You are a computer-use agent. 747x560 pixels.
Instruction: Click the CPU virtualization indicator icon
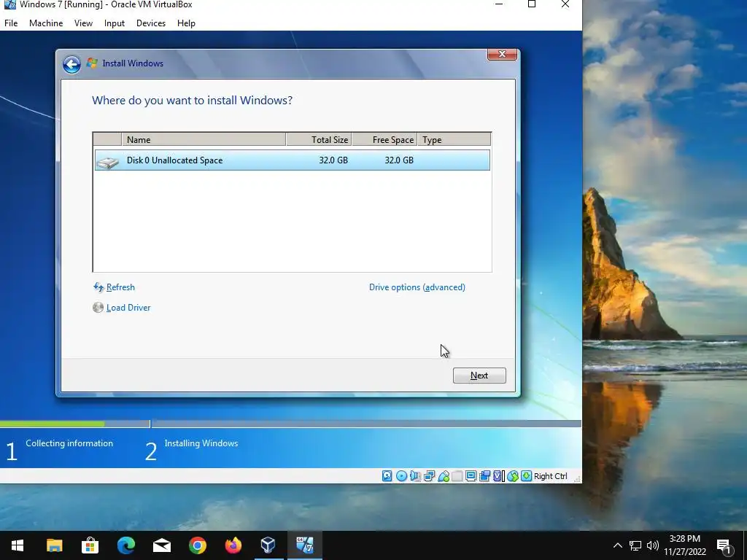(498, 475)
